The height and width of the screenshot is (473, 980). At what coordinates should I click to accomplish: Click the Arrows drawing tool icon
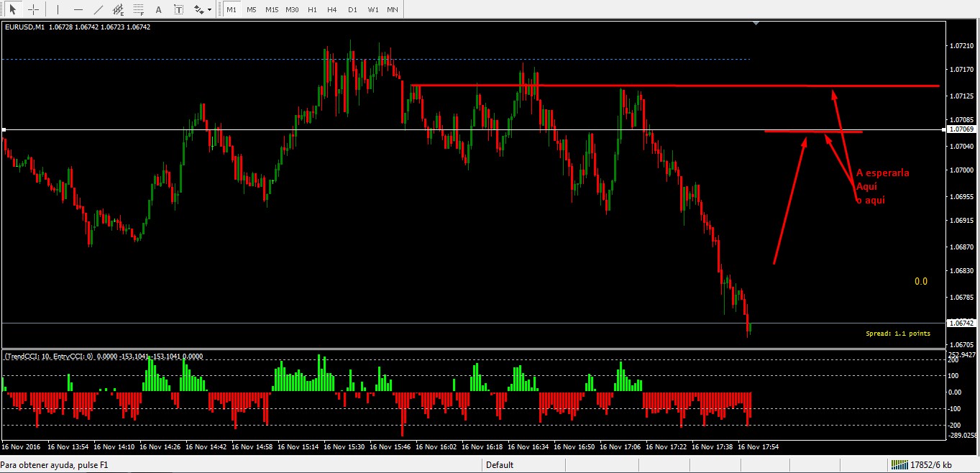pyautogui.click(x=198, y=9)
